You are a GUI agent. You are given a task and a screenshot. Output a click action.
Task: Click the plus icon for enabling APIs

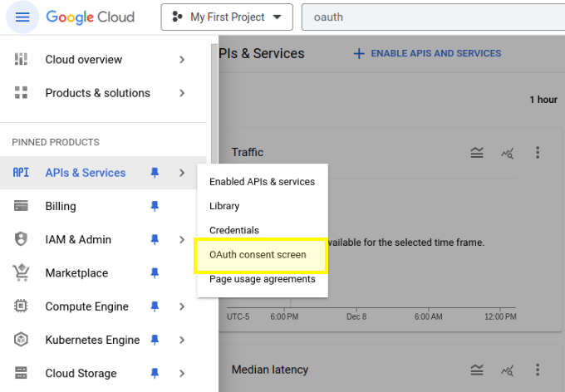coord(359,54)
